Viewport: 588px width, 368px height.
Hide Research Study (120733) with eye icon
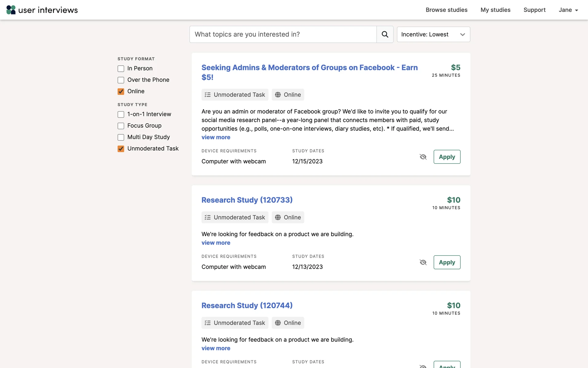[423, 262]
